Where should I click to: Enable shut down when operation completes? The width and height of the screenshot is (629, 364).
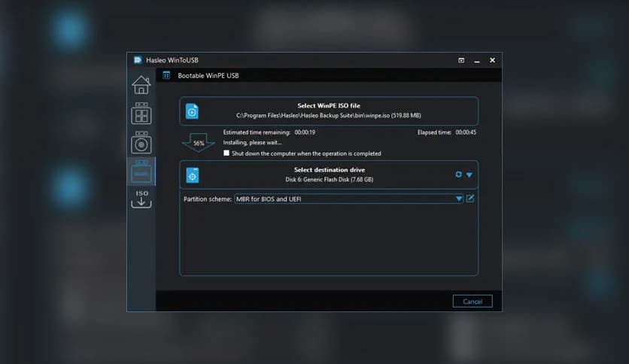pyautogui.click(x=226, y=153)
